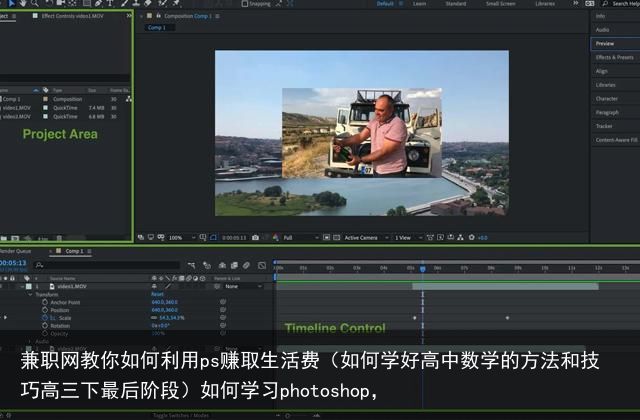The height and width of the screenshot is (420, 640).
Task: Open the Active Camera dropdown
Action: 367,238
